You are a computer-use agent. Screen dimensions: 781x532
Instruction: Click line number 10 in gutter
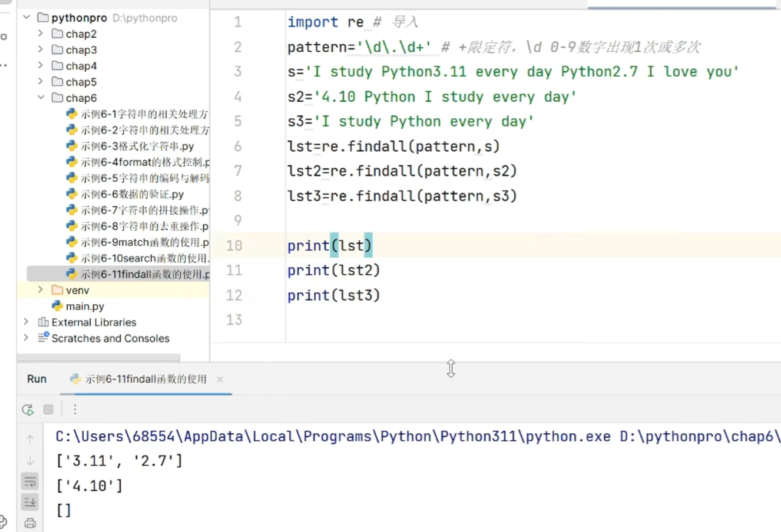(234, 245)
